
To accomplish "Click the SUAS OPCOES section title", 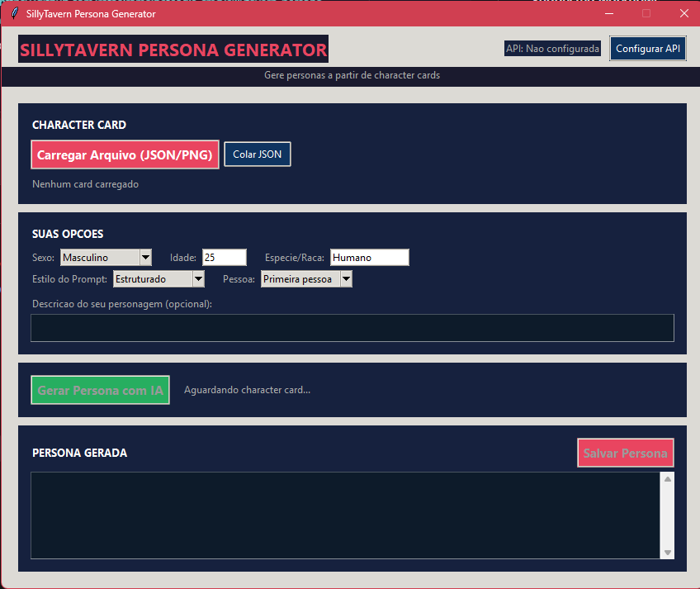I will pyautogui.click(x=68, y=234).
